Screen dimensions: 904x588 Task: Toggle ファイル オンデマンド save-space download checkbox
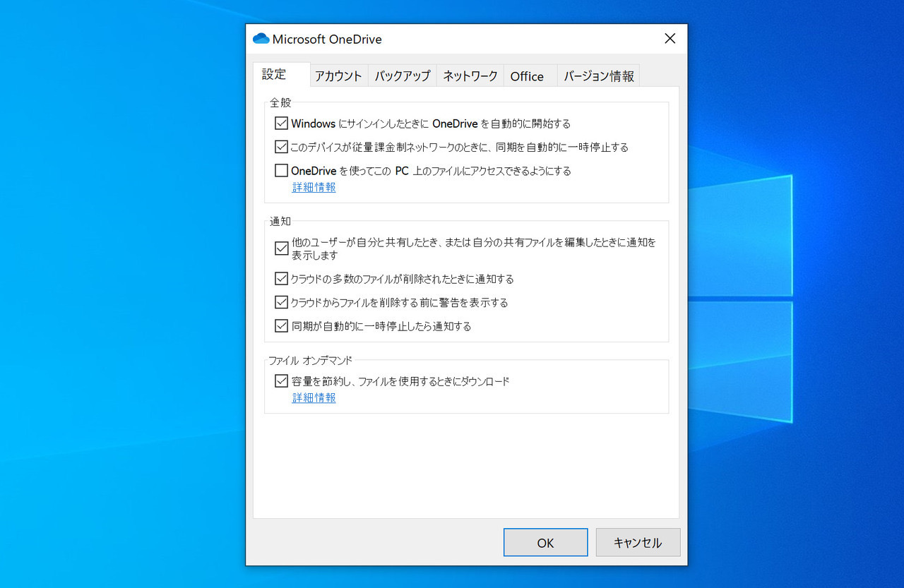point(282,381)
